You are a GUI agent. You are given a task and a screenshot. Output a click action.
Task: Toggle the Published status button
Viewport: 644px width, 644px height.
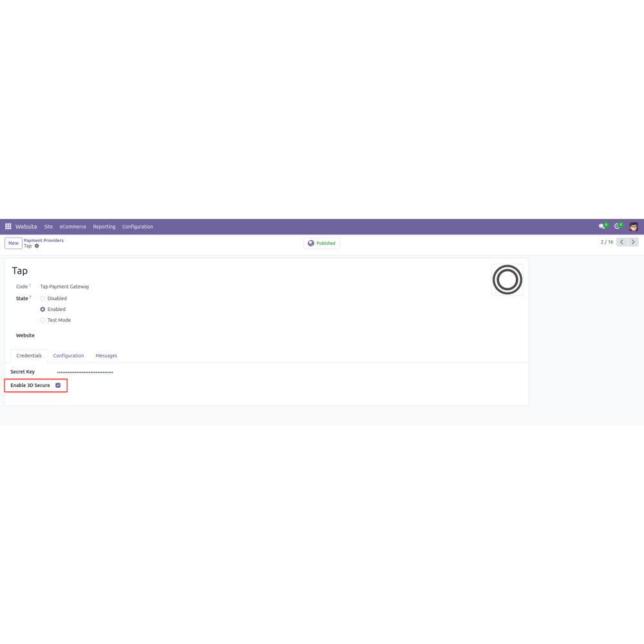pyautogui.click(x=321, y=243)
